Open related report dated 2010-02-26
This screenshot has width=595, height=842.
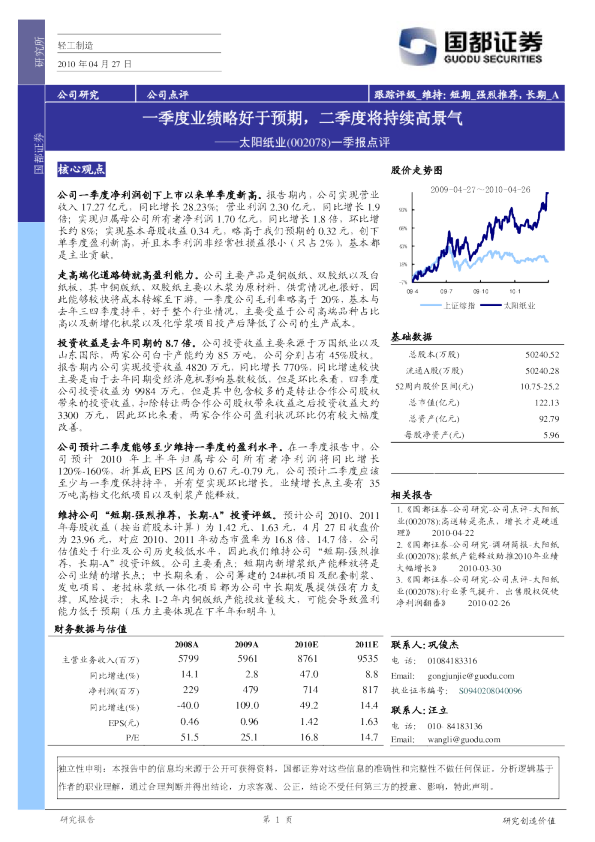pos(478,591)
